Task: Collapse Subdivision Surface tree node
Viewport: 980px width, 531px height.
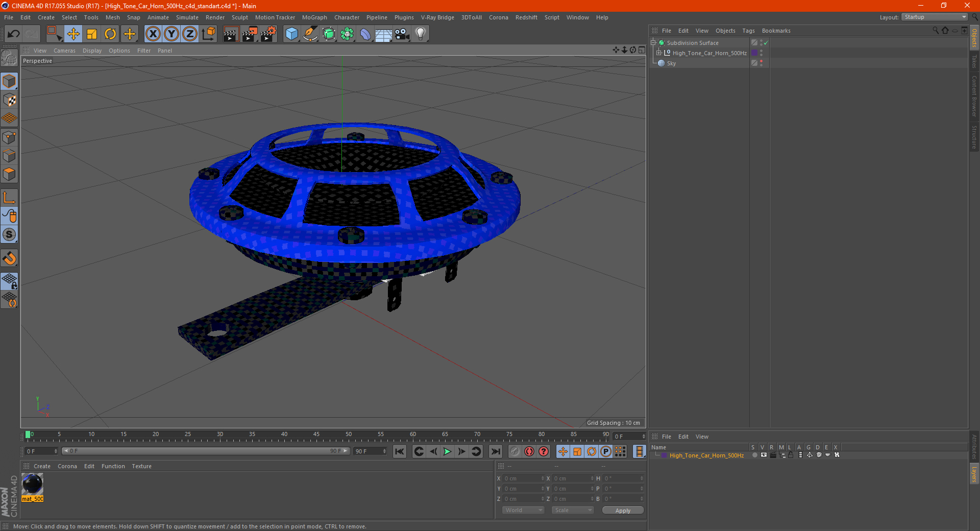Action: click(653, 43)
